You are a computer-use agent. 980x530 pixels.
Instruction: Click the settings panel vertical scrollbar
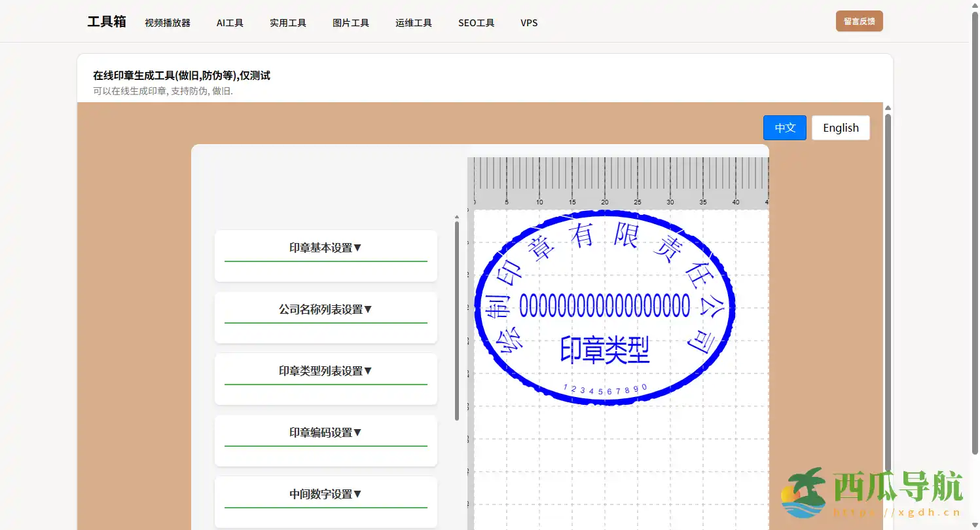457,320
